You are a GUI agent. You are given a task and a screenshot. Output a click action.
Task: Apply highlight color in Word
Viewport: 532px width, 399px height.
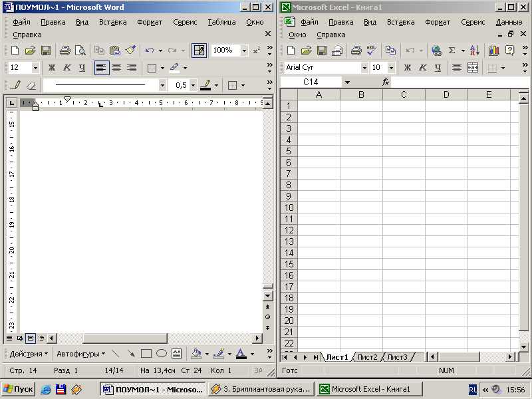click(x=174, y=68)
